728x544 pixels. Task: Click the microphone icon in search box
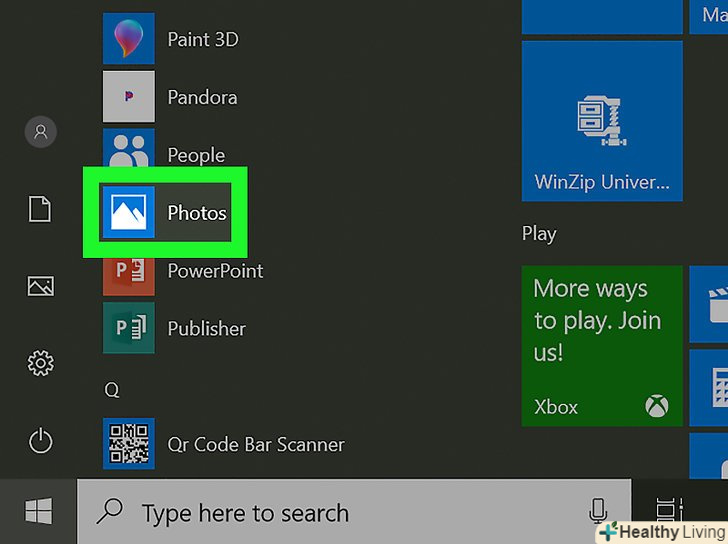coord(598,511)
